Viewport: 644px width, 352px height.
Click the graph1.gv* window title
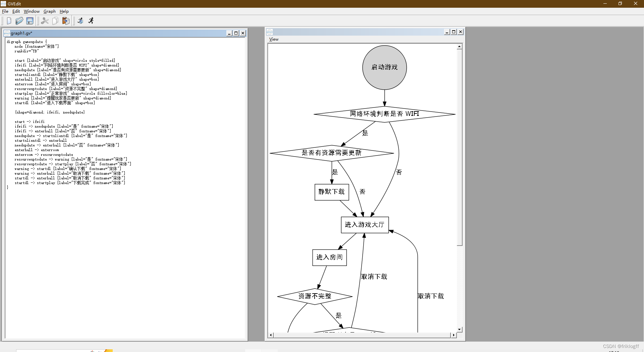pos(21,33)
